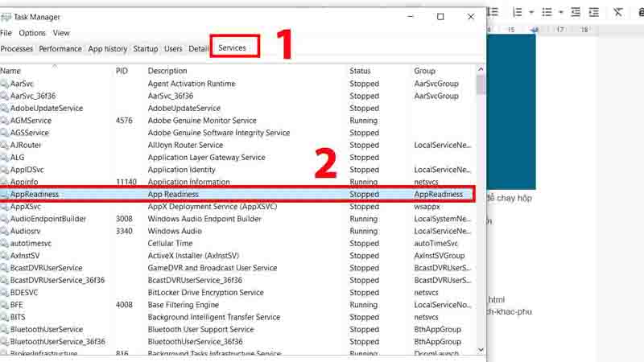Click the gear icon beside Audiosrv service

pyautogui.click(x=5, y=231)
